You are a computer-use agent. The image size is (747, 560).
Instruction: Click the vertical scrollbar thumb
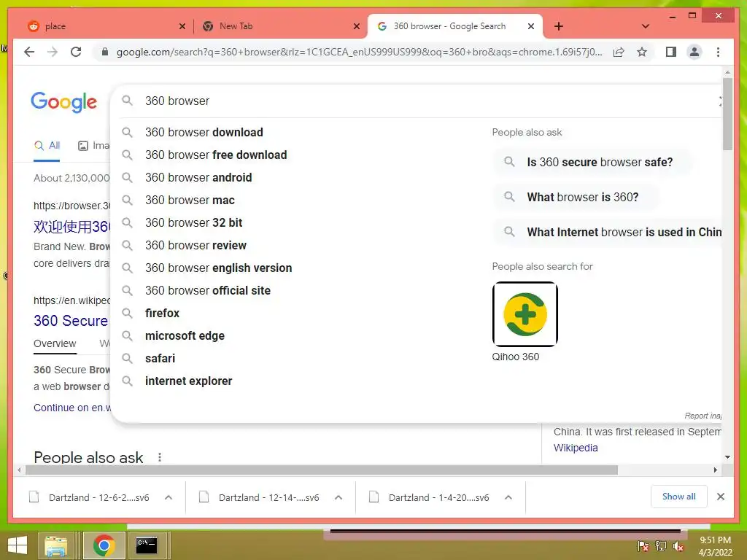tap(727, 114)
